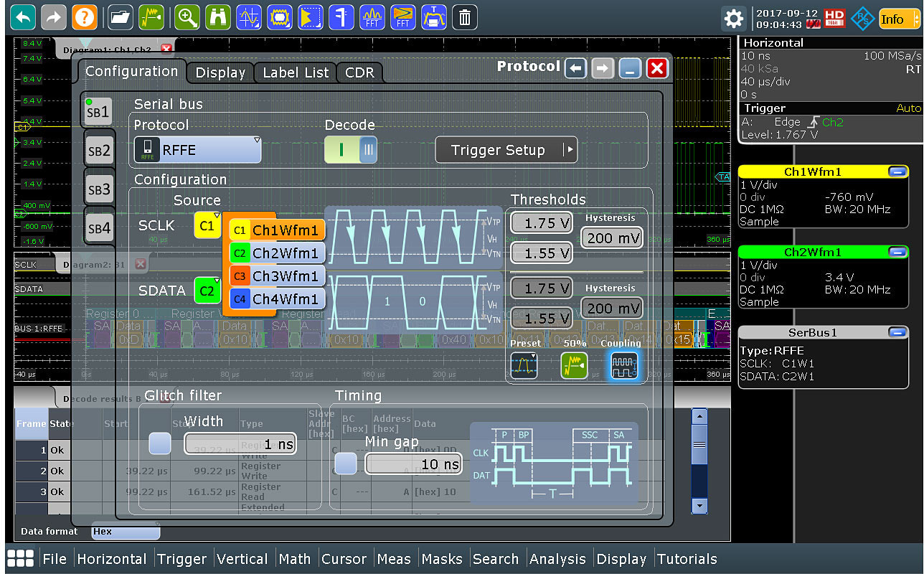Click the autoset waveform icon
Screen dimensions: 924x574
click(151, 17)
